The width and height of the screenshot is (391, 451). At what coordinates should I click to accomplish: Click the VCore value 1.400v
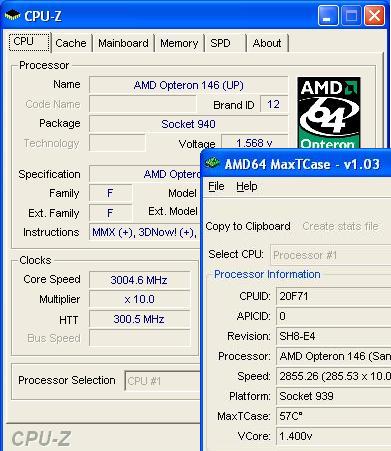coord(333,436)
